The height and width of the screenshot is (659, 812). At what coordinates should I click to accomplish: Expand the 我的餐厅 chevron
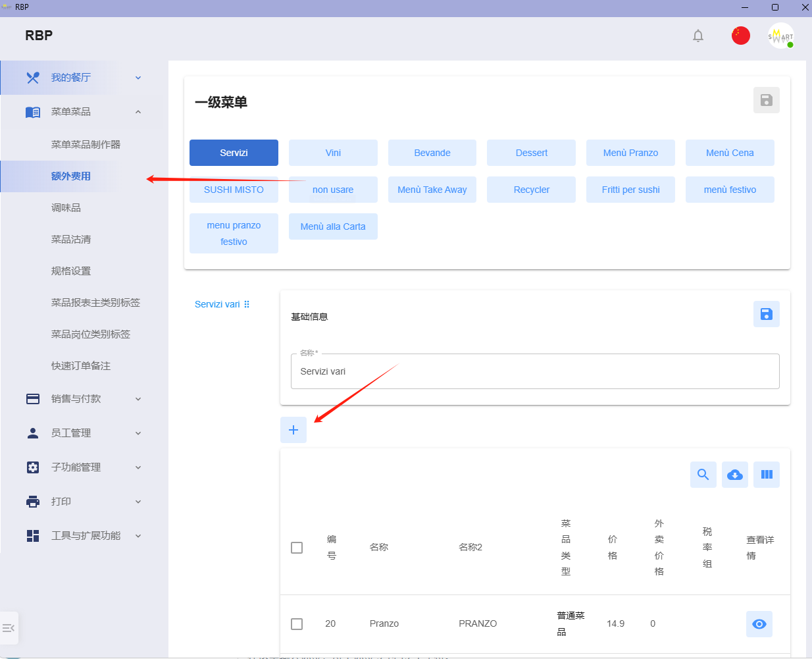pos(138,78)
